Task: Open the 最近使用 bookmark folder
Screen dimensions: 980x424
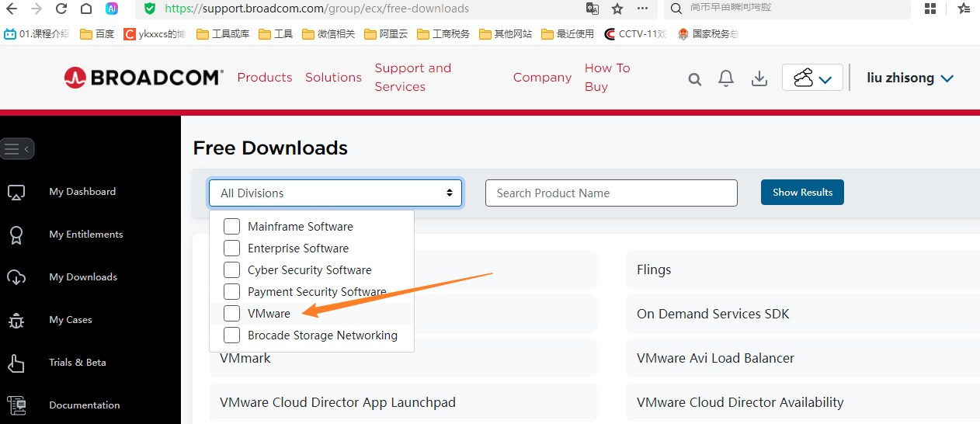Action: point(568,34)
